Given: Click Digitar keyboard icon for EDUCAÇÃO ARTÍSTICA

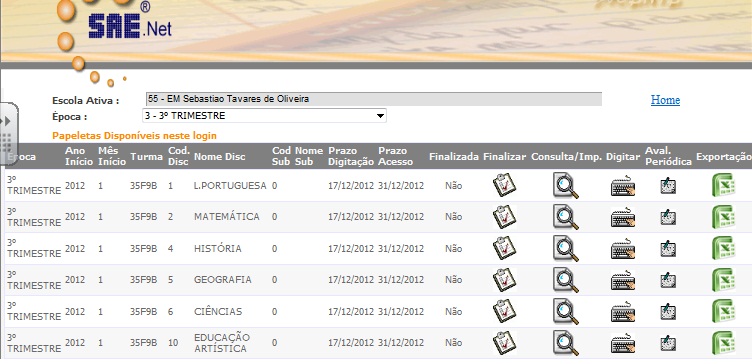Looking at the screenshot, I should (623, 343).
